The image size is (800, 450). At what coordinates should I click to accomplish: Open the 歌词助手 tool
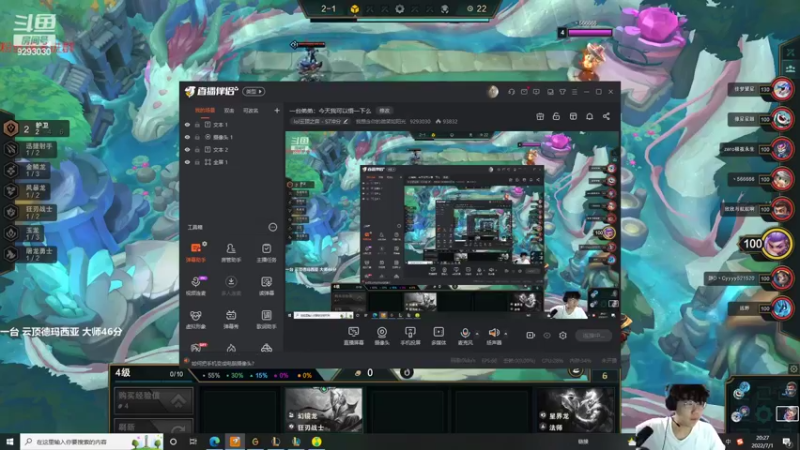(x=266, y=319)
